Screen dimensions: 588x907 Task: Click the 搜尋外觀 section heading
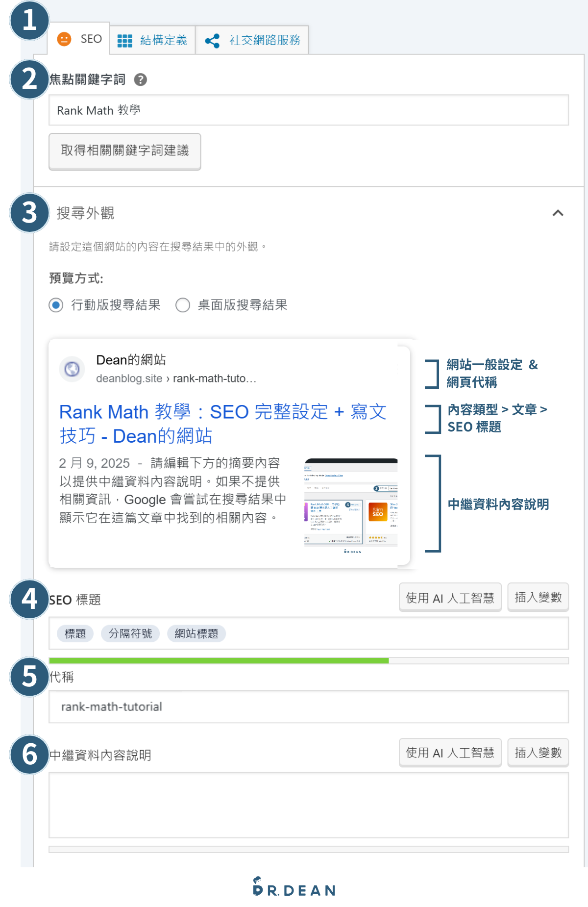pyautogui.click(x=86, y=213)
